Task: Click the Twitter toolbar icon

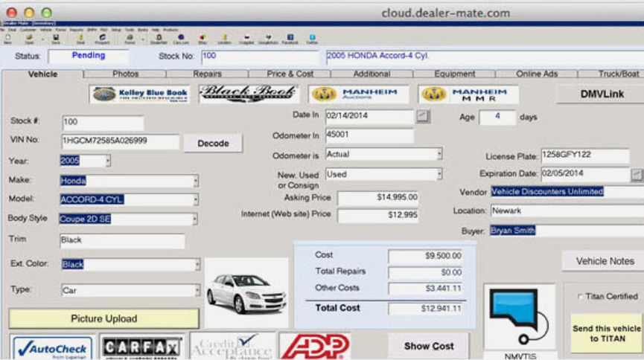Action: coord(313,38)
